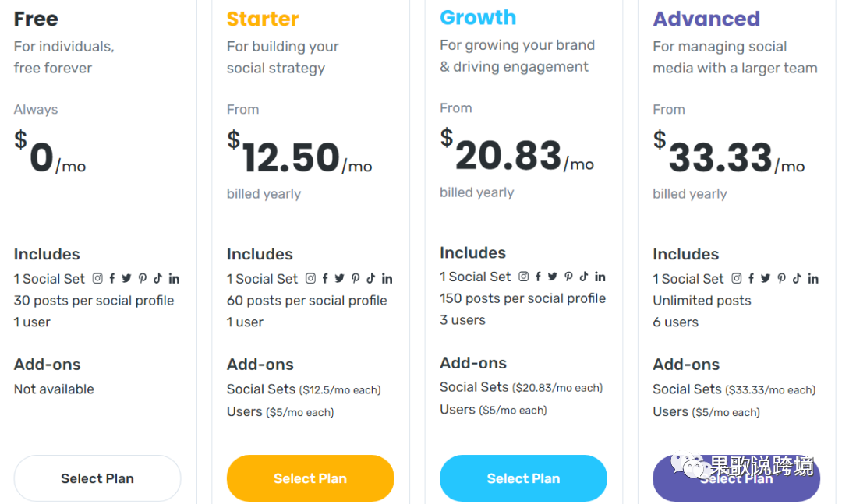This screenshot has height=504, width=842.
Task: Click the Twitter icon in the Growth plan
Action: (553, 277)
